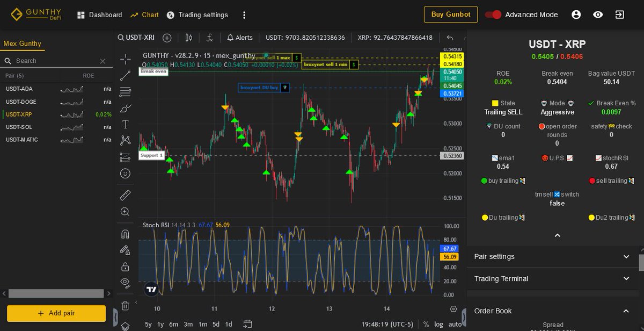The height and width of the screenshot is (331, 644).
Task: Select the USDT-MATIC pair row
Action: pos(57,140)
